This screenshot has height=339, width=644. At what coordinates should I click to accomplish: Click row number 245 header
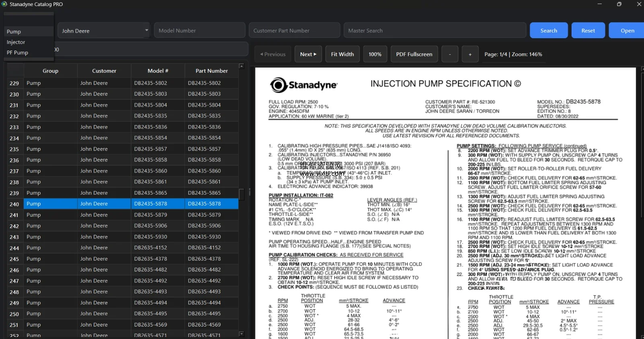point(15,259)
